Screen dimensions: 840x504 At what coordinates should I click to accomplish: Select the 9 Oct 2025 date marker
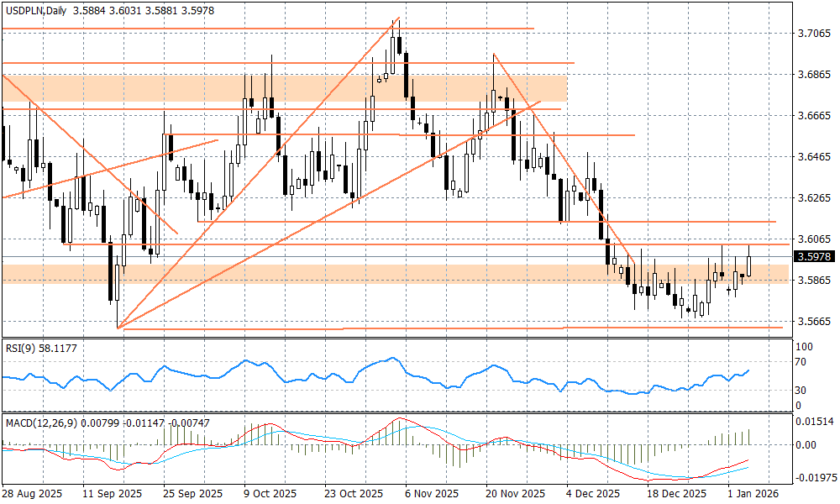pos(270,494)
